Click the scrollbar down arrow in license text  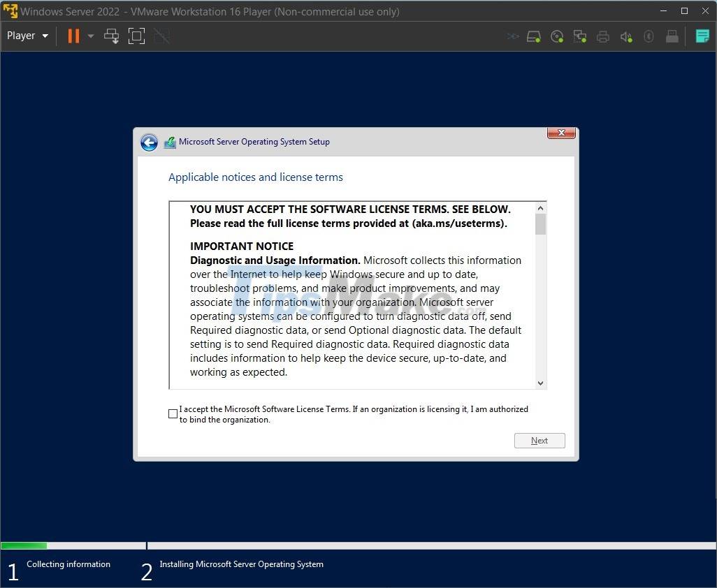tap(539, 383)
